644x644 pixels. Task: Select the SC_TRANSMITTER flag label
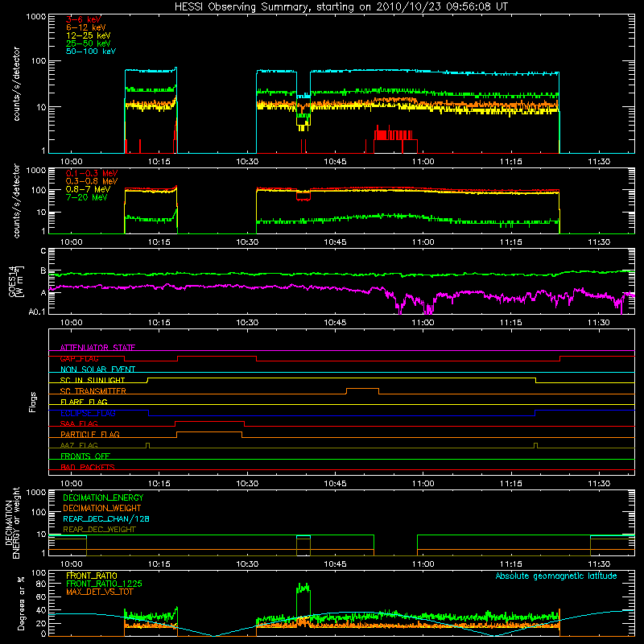[93, 391]
